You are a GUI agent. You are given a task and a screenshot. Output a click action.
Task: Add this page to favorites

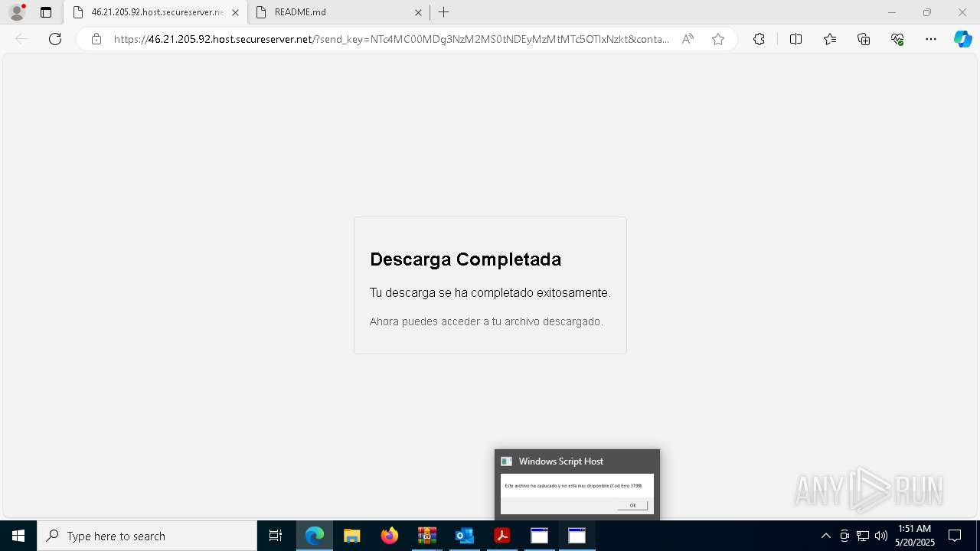coord(718,39)
